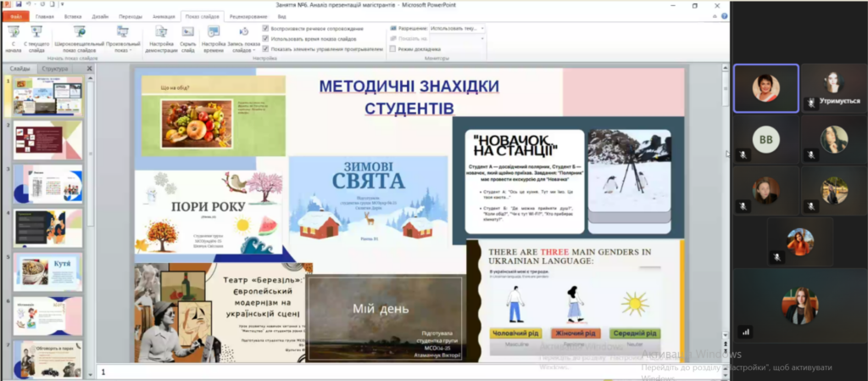The width and height of the screenshot is (868, 381).
Task: Select the Новачок на станції image
Action: [x=568, y=181]
